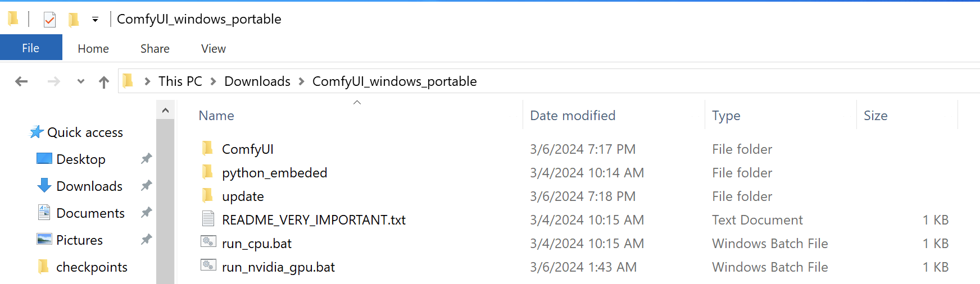Image resolution: width=980 pixels, height=284 pixels.
Task: Click the New folder icon in title bar
Action: (x=73, y=20)
